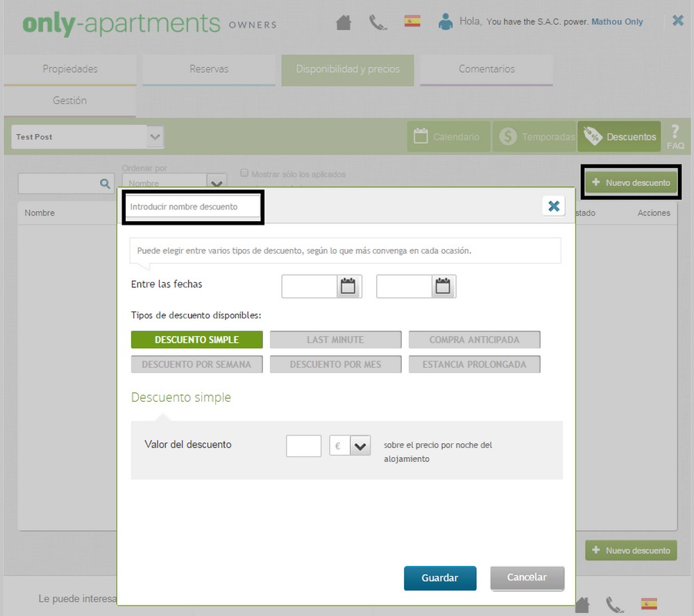Close the discount dialog with X
The image size is (694, 616).
click(553, 206)
